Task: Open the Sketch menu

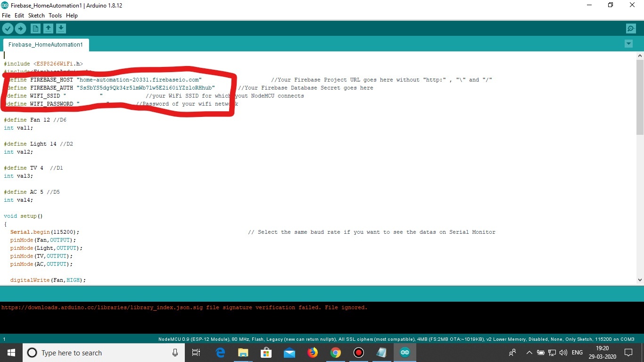Action: (36, 16)
